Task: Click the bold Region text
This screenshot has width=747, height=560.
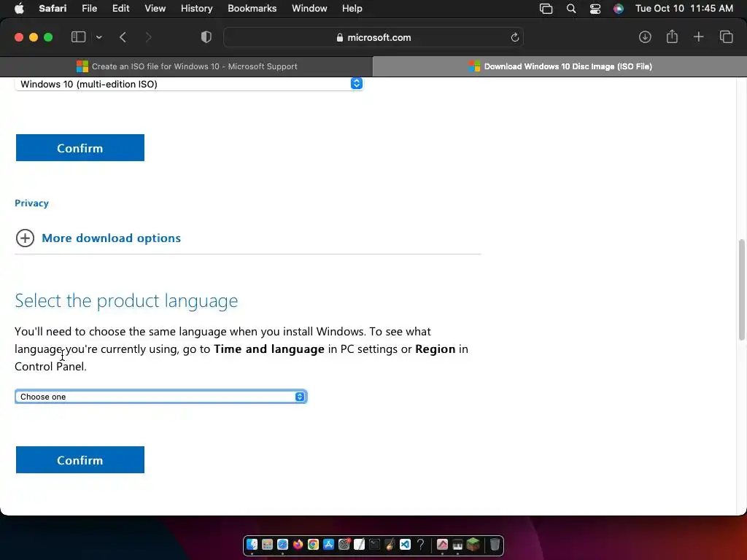Action: coord(435,349)
